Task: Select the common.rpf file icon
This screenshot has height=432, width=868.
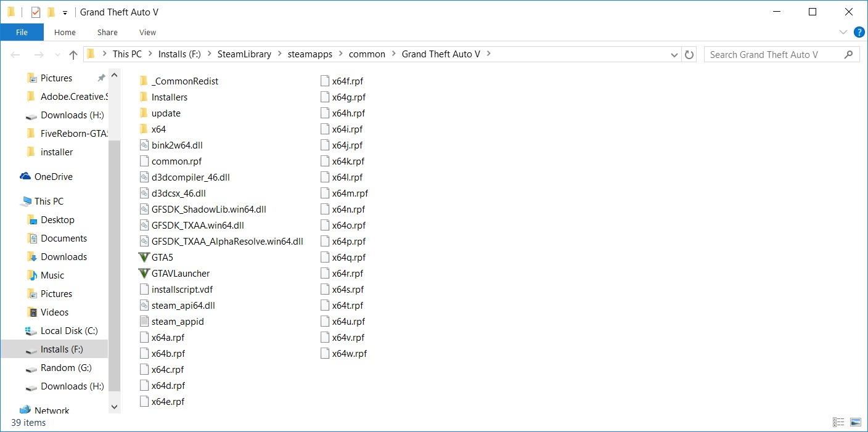Action: [x=144, y=161]
